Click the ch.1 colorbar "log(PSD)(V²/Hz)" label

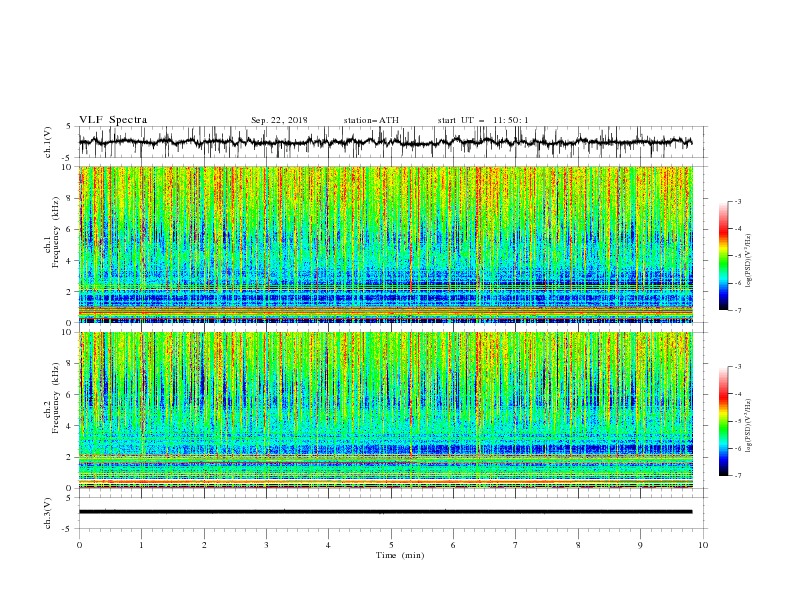(749, 261)
